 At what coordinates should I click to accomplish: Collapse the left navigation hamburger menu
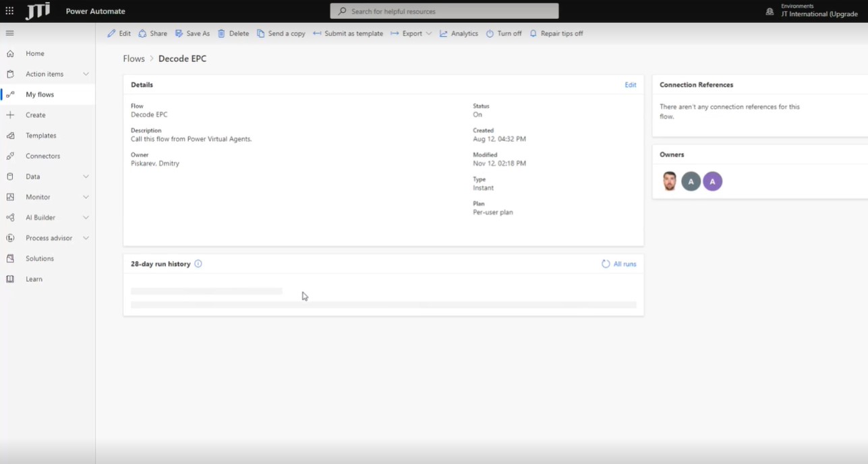pos(9,33)
